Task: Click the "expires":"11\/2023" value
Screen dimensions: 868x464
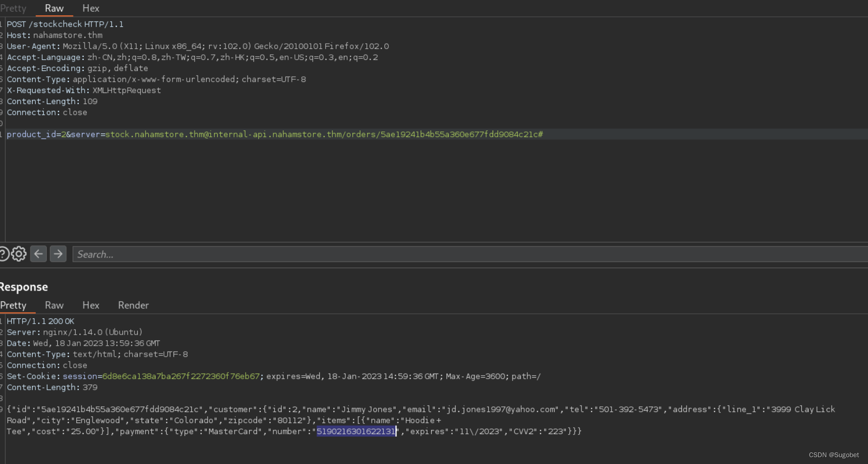Action: click(454, 431)
